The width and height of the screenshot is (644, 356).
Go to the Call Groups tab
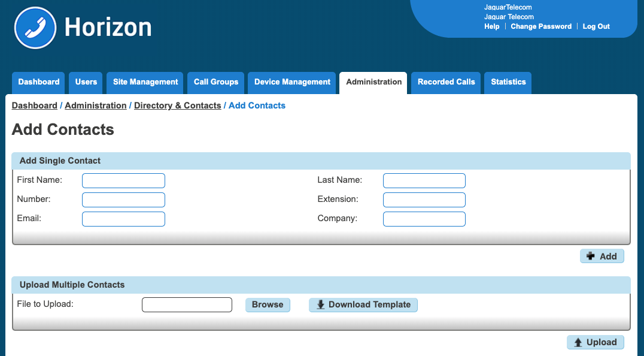coord(216,82)
